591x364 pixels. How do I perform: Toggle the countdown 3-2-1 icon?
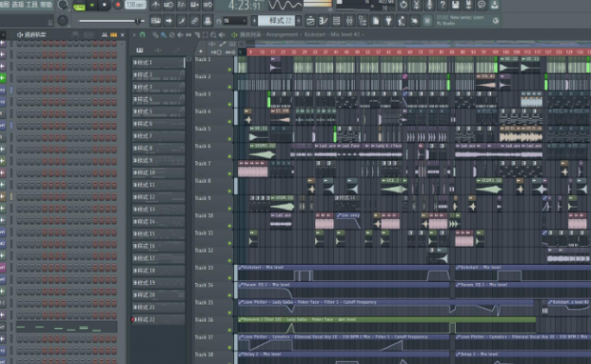tap(181, 5)
